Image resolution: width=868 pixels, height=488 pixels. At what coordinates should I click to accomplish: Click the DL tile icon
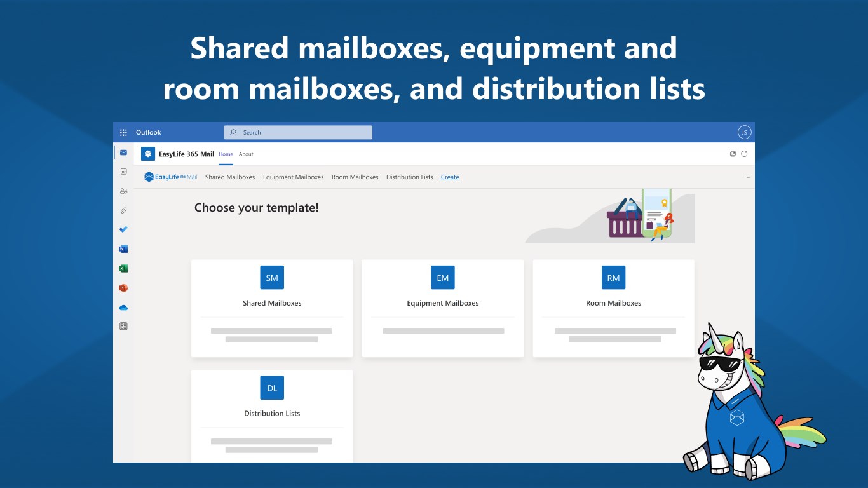coord(272,388)
